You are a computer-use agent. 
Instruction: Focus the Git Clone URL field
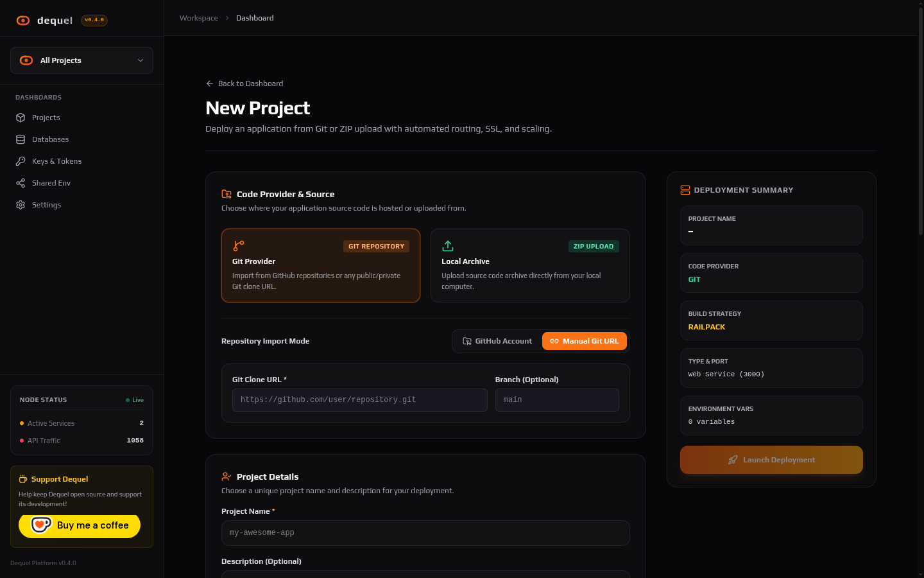tap(360, 400)
